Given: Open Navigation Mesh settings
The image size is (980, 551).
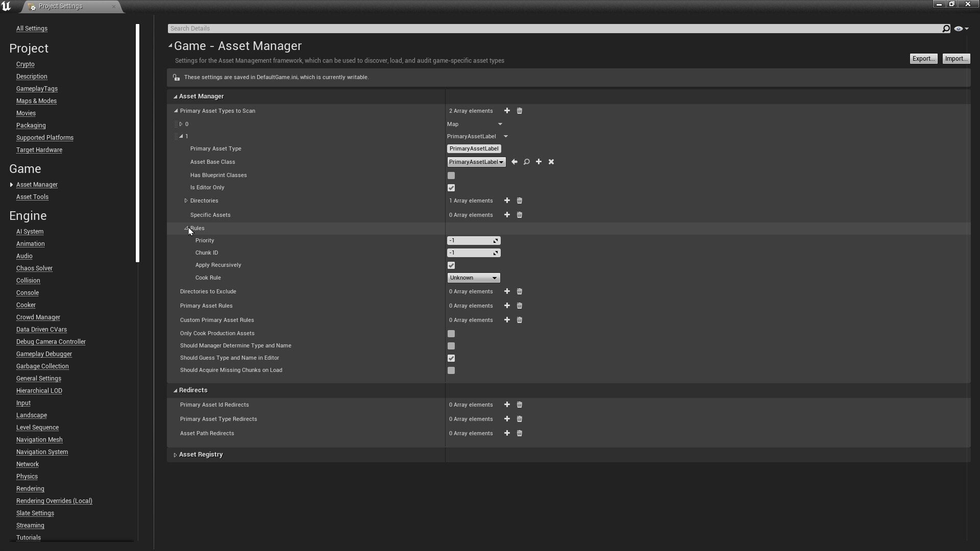Looking at the screenshot, I should (x=39, y=440).
